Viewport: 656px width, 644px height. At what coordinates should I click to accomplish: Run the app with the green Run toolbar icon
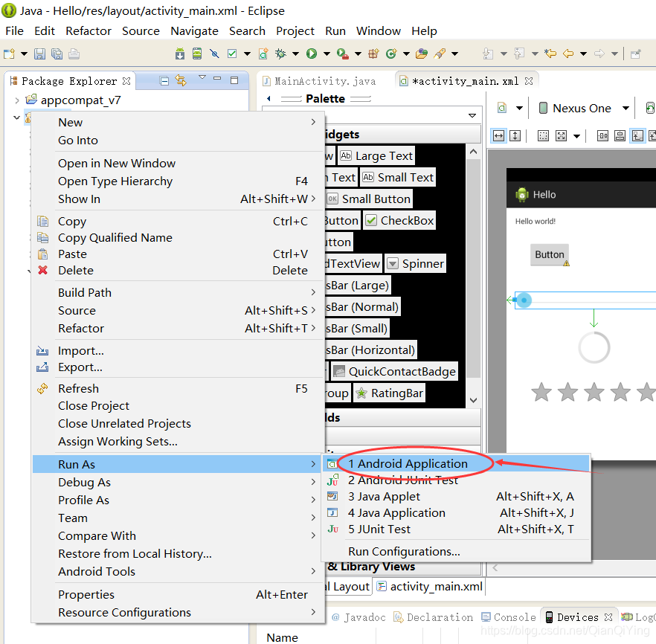311,53
